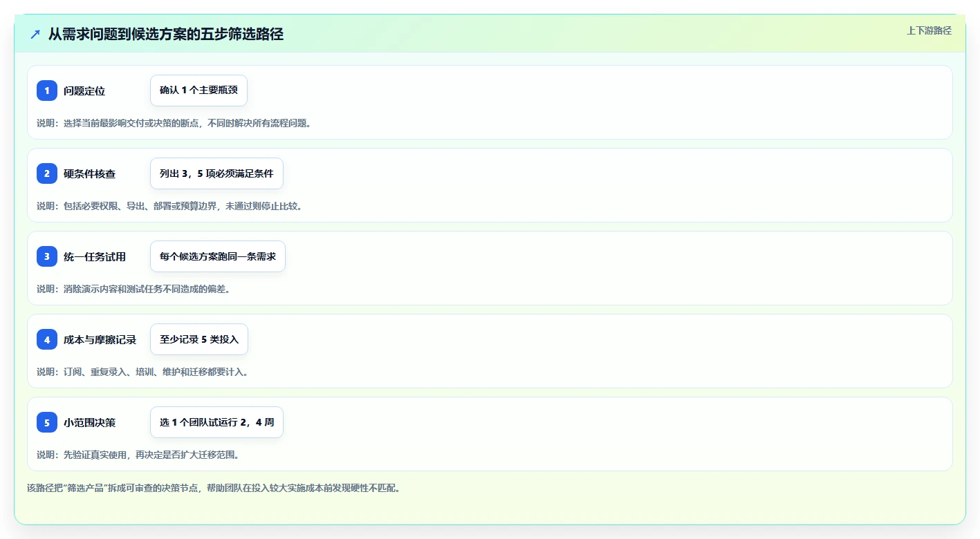This screenshot has width=980, height=539.
Task: Click the panel title 从需求问题到候选方案的五步筛选路径
Action: pyautogui.click(x=166, y=34)
